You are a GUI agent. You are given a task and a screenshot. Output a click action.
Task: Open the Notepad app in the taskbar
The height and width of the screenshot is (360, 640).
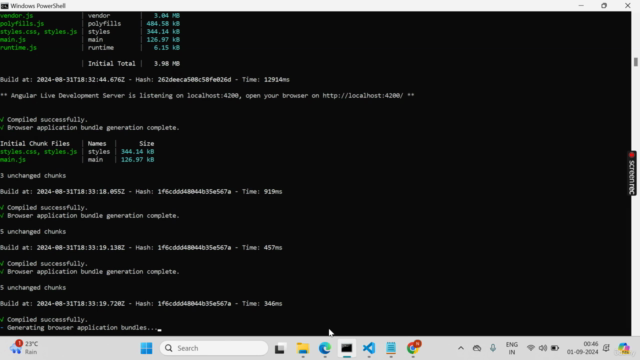[391, 348]
